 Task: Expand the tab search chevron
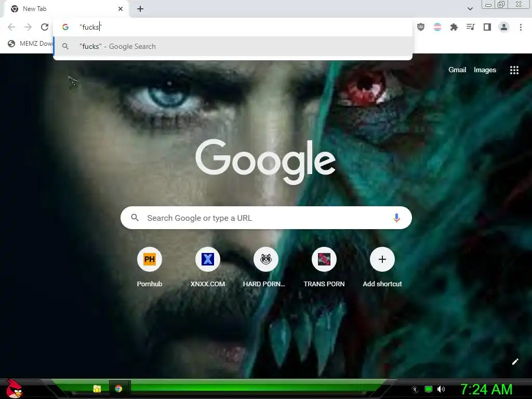pyautogui.click(x=470, y=9)
